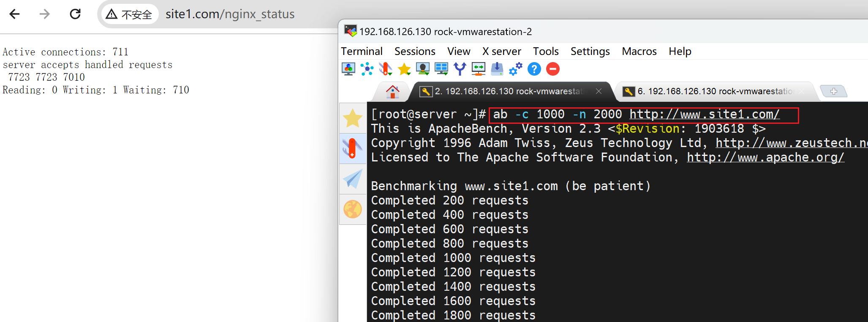This screenshot has width=868, height=322.
Task: Open the orange globe Sftp sidebar tab
Action: click(x=353, y=209)
